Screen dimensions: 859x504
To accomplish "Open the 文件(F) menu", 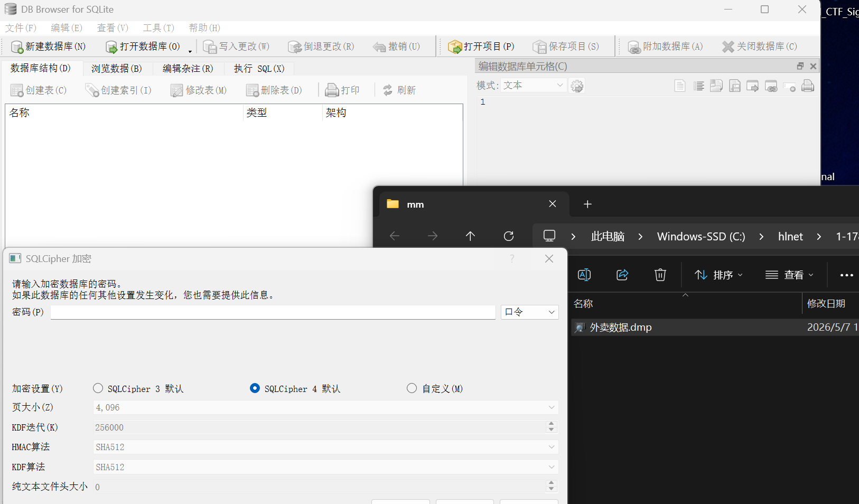I will click(x=21, y=28).
